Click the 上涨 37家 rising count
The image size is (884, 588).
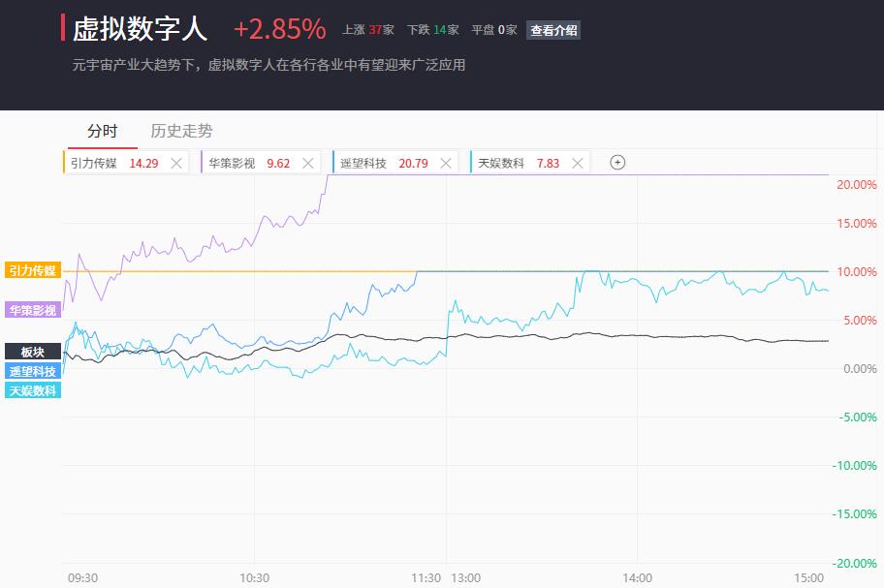click(x=368, y=30)
